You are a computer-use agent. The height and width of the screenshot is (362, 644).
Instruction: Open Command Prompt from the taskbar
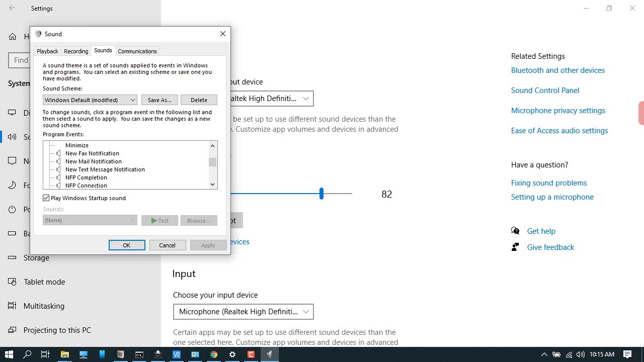(139, 354)
